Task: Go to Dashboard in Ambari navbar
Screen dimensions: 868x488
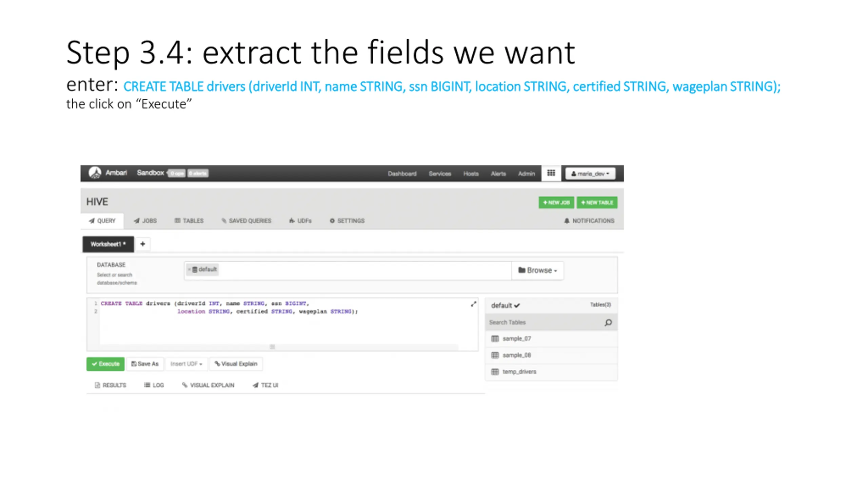Action: click(402, 174)
